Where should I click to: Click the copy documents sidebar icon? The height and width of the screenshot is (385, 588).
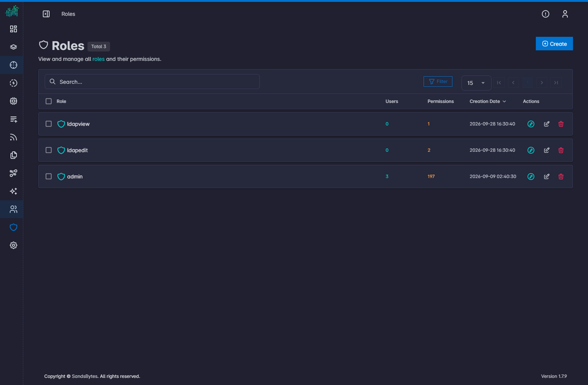14,155
